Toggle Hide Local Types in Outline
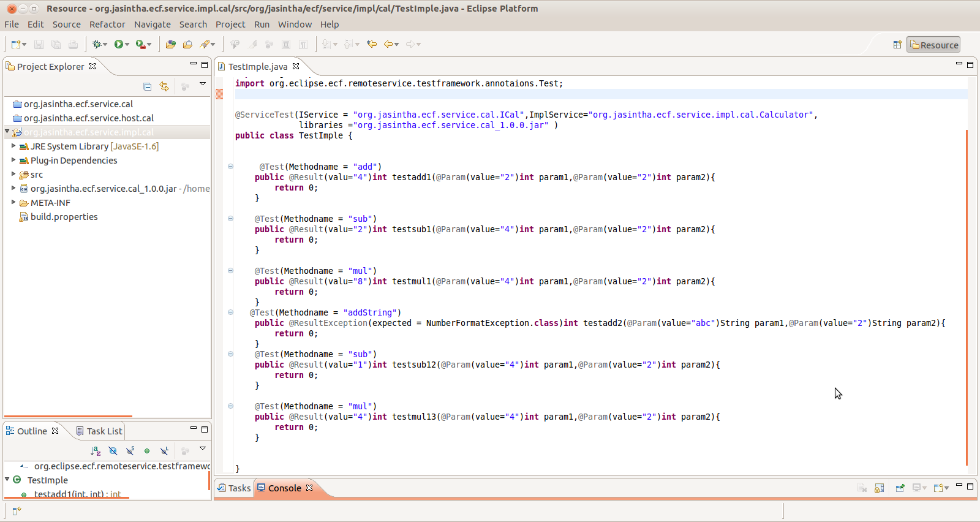The height and width of the screenshot is (522, 980). click(x=164, y=451)
